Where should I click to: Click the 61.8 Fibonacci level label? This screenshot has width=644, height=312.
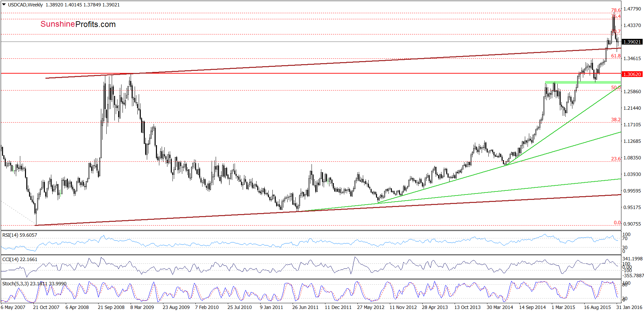616,56
